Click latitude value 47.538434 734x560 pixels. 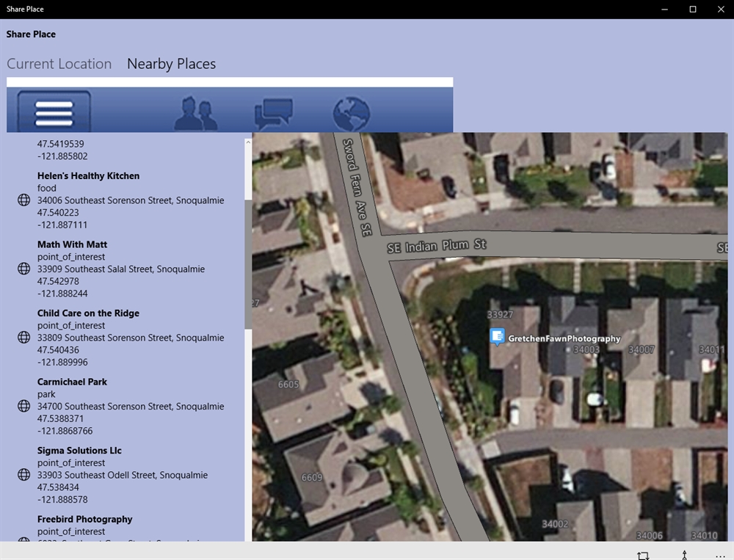click(x=58, y=487)
